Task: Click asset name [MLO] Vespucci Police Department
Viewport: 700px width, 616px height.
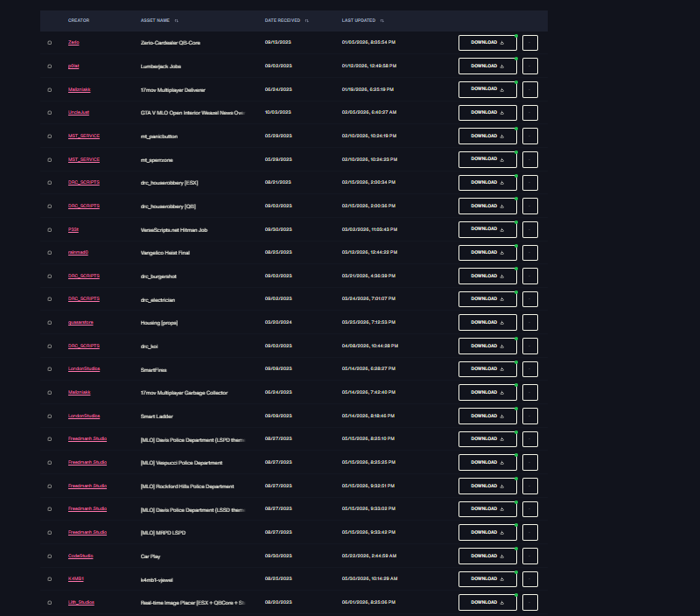Action: 181,463
